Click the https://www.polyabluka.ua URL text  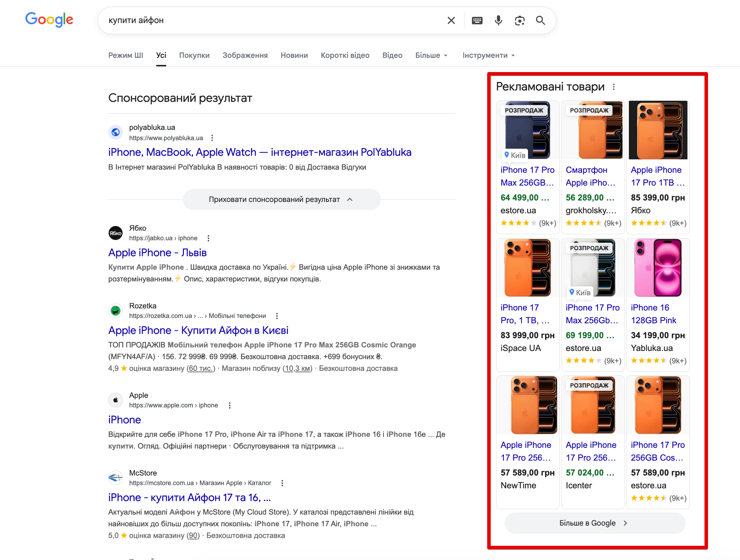(166, 138)
